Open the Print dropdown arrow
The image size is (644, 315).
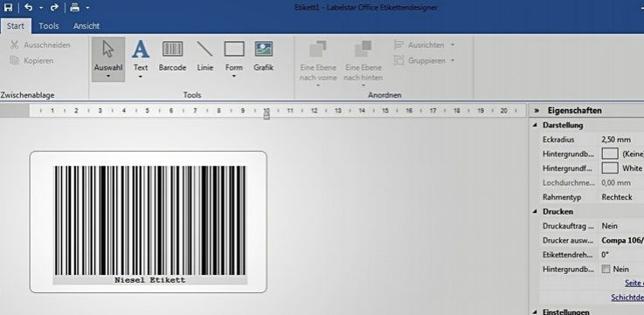(87, 8)
